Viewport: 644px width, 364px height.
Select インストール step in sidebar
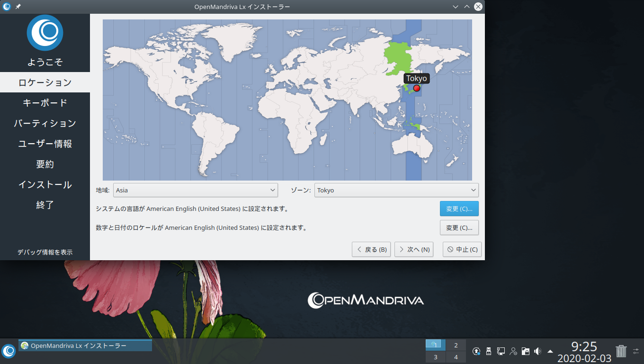(45, 184)
